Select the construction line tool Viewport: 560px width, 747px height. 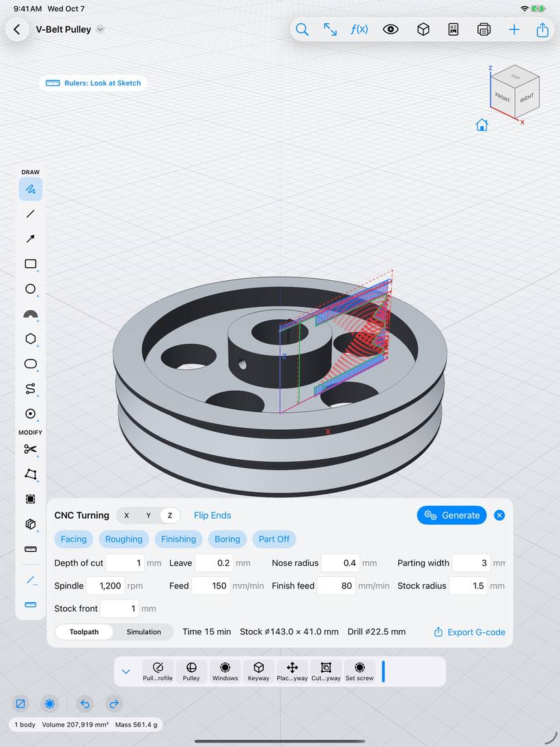pyautogui.click(x=31, y=580)
